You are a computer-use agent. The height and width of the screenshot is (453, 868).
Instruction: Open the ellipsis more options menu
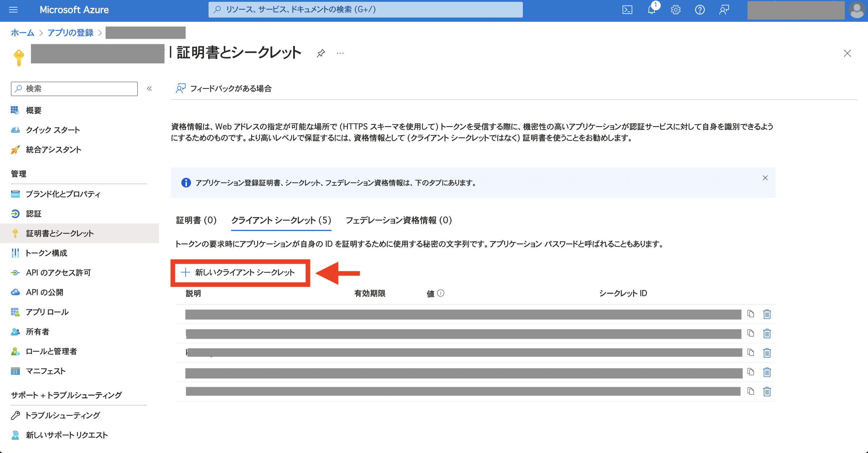(x=340, y=53)
